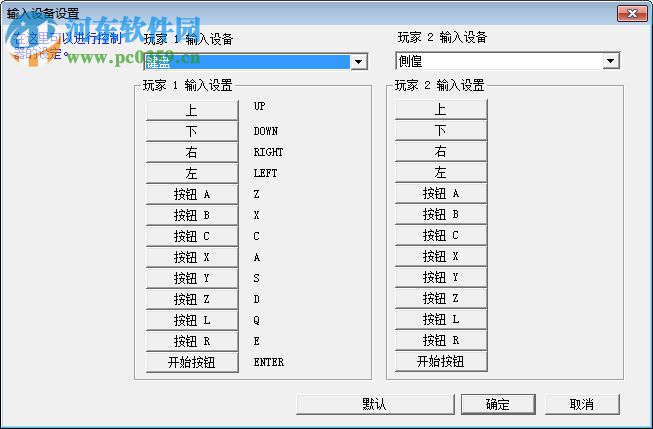Set Player 1 按钮 X mapping
The width and height of the screenshot is (653, 429).
click(192, 257)
